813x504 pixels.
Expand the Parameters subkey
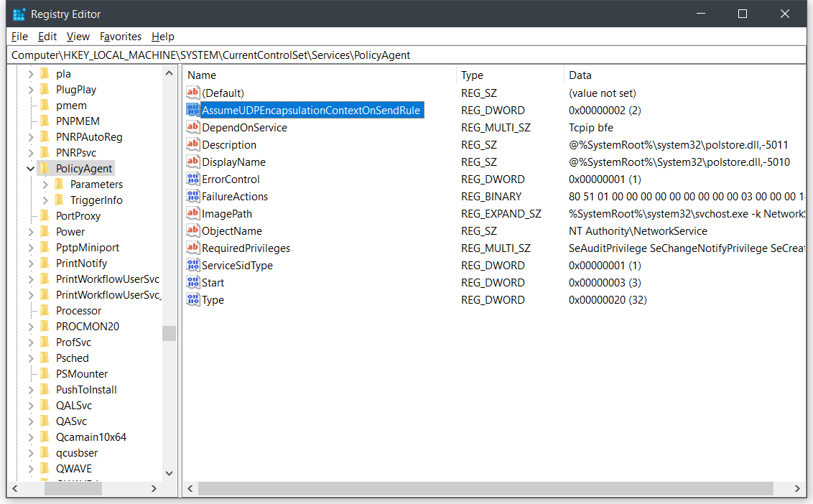tap(45, 185)
